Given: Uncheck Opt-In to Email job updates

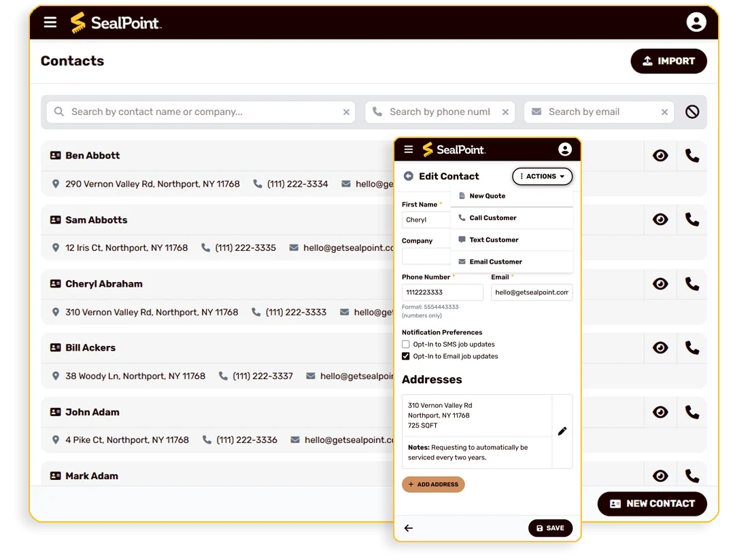Looking at the screenshot, I should pyautogui.click(x=405, y=356).
